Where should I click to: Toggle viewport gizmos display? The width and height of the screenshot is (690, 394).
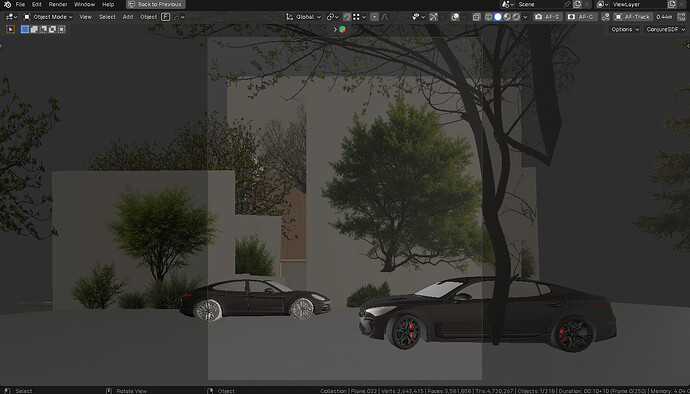coord(433,17)
